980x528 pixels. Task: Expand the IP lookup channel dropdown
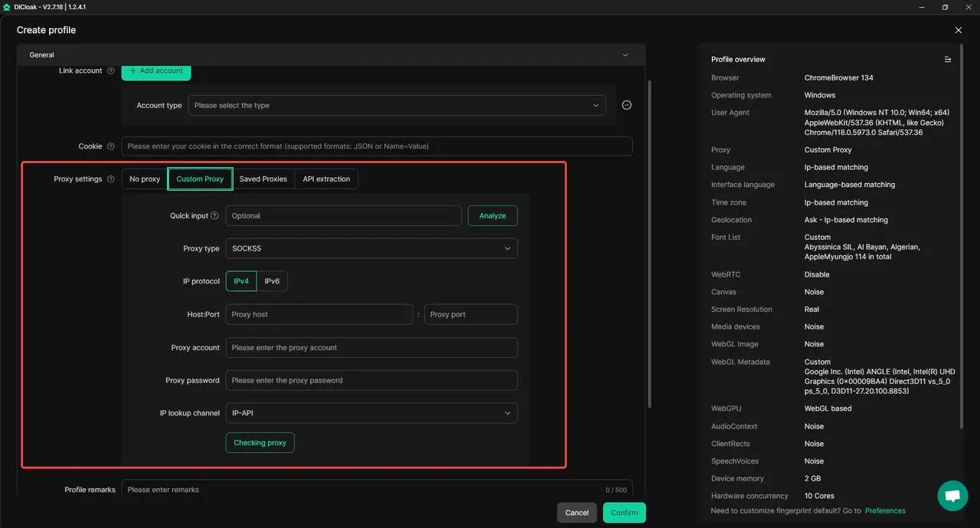click(371, 413)
